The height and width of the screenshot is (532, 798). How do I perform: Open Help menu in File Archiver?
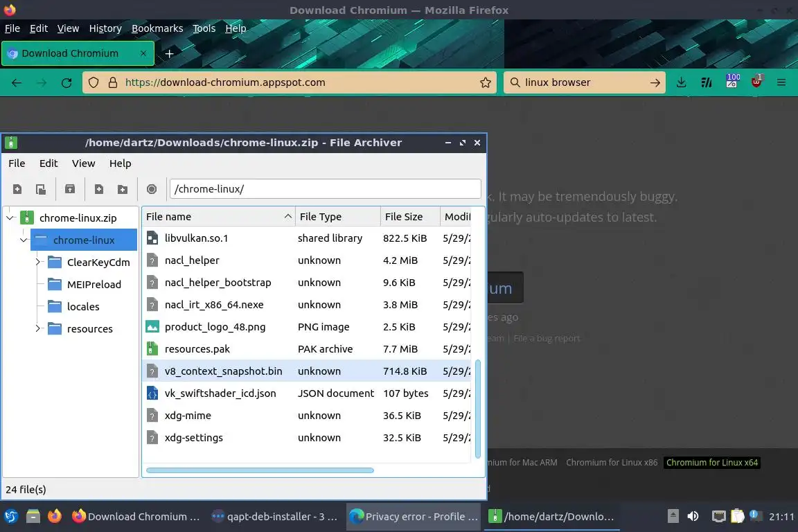[x=120, y=163]
